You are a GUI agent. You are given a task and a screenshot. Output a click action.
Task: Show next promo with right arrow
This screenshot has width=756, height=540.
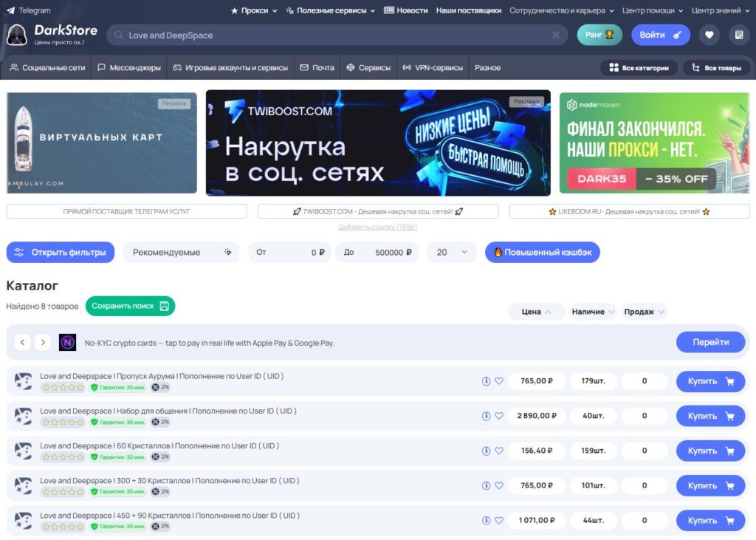pos(43,342)
